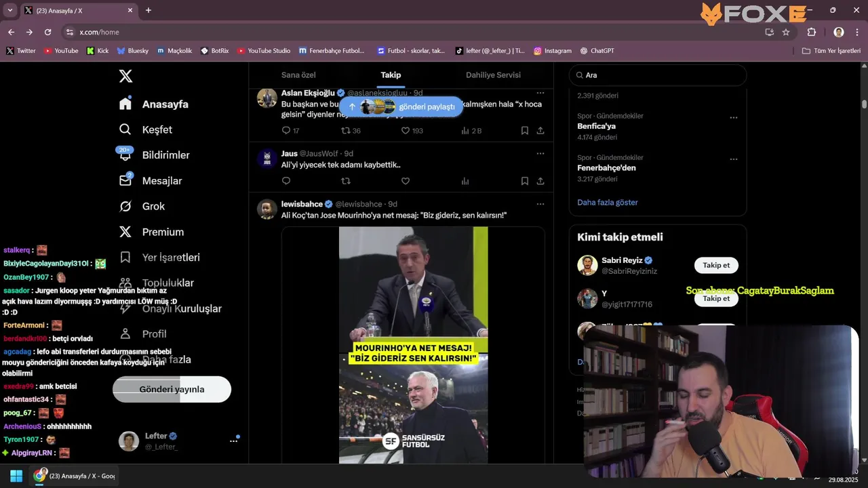Open Tüm Yer İşaretleri folder
The image size is (868, 488).
[x=831, y=51]
